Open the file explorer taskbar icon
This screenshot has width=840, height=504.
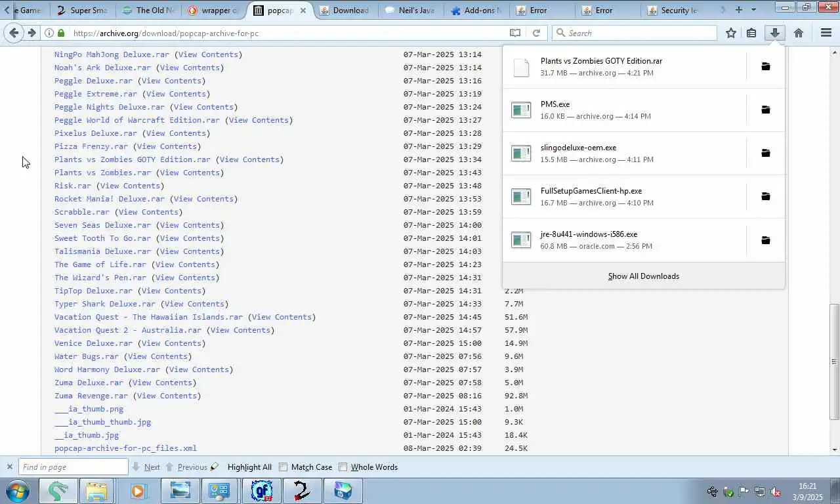click(96, 490)
